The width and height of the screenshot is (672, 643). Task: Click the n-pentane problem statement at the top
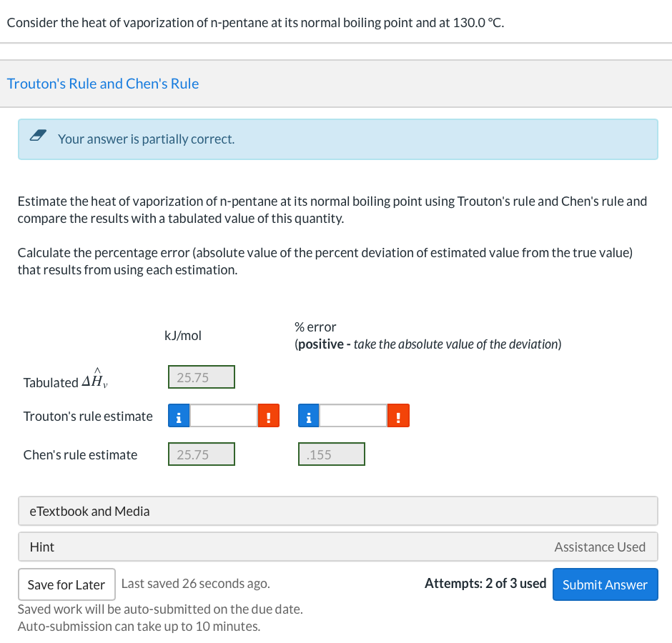click(x=255, y=22)
